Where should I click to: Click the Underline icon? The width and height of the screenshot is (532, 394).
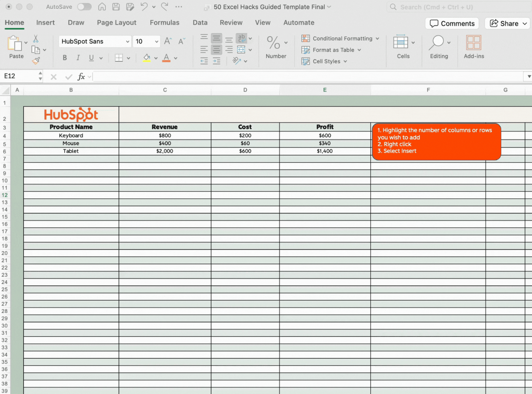click(91, 58)
